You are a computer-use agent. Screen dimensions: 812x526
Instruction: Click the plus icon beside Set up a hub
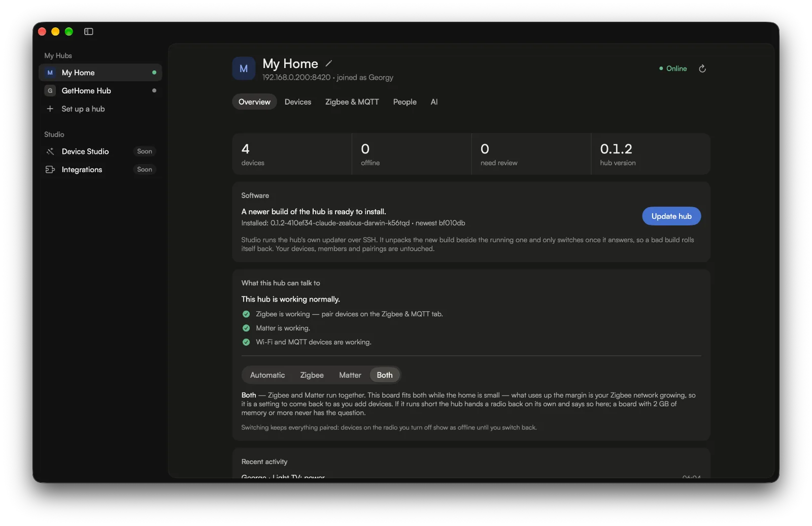click(x=50, y=109)
